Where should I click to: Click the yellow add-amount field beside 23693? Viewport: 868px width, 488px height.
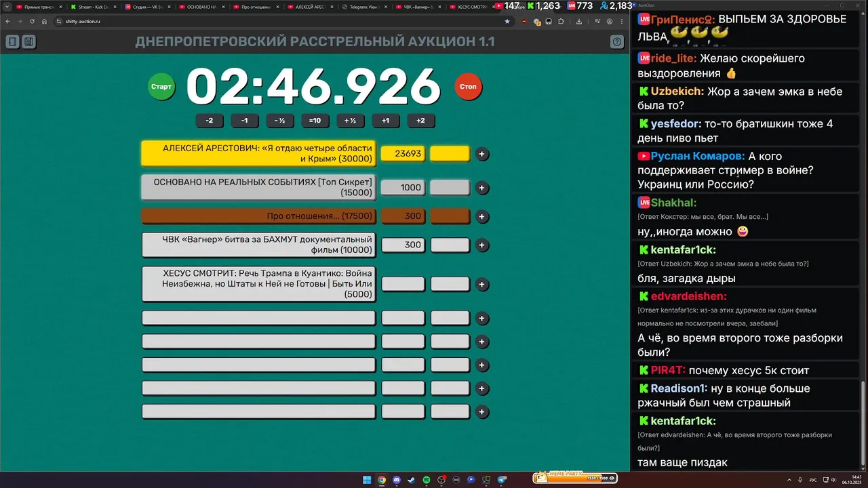click(x=450, y=154)
